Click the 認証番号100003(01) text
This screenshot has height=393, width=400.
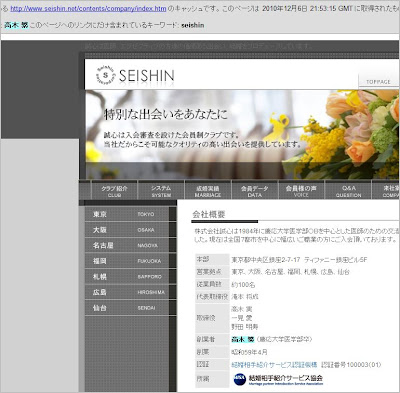click(x=351, y=365)
